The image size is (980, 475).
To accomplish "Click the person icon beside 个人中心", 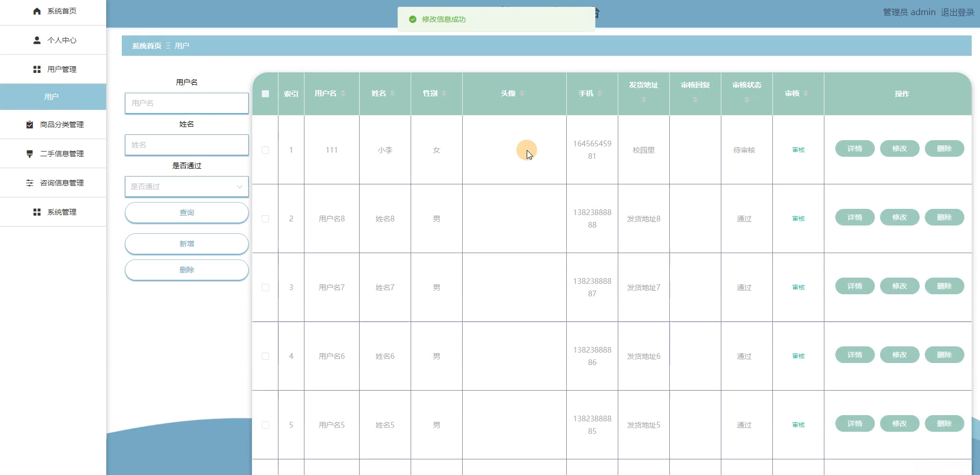I will [x=37, y=40].
